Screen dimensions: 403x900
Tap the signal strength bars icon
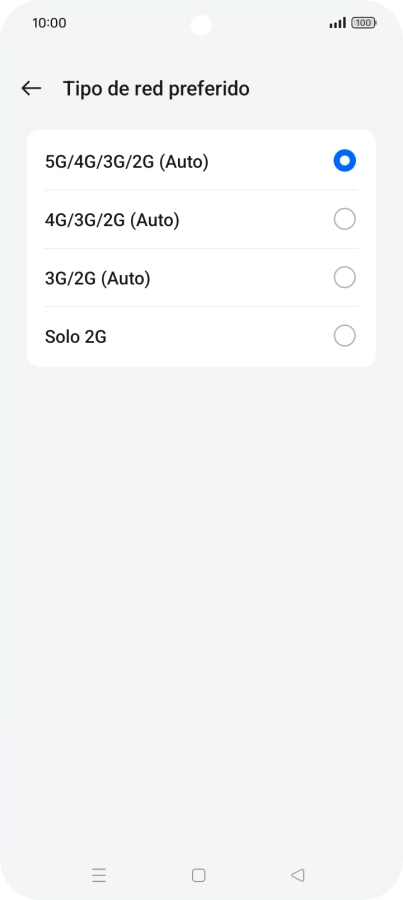pyautogui.click(x=338, y=23)
